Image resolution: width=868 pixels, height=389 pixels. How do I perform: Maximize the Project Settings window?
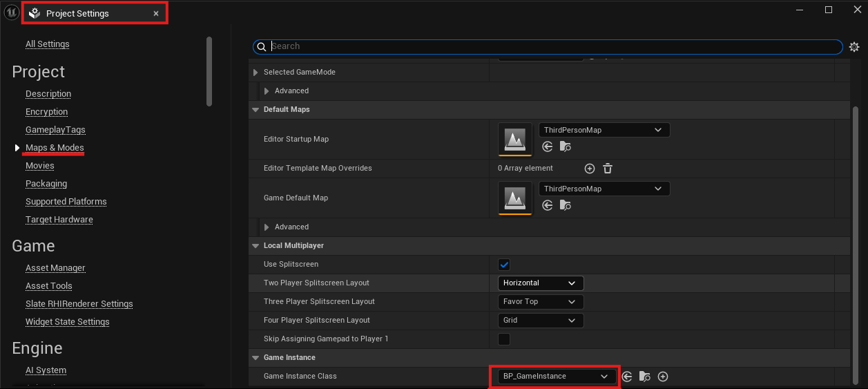pyautogui.click(x=829, y=10)
